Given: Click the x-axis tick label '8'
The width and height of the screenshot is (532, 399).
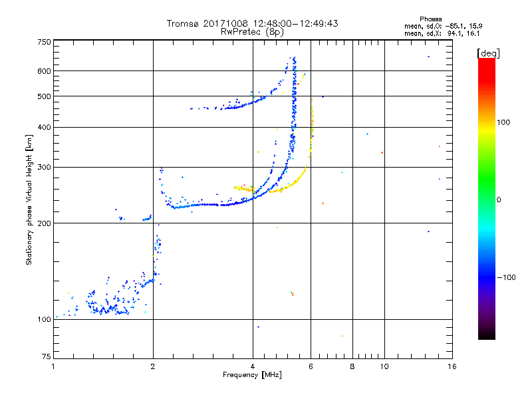Looking at the screenshot, I should (x=352, y=366).
